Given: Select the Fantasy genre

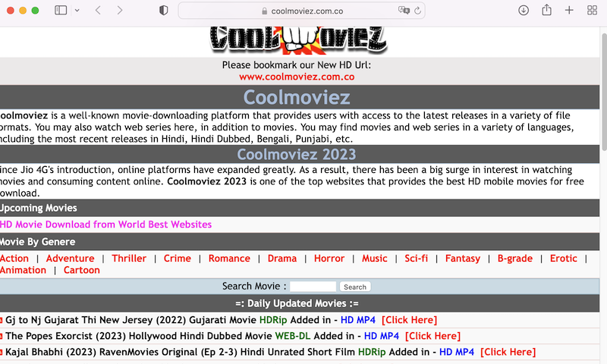Looking at the screenshot, I should pos(463,259).
